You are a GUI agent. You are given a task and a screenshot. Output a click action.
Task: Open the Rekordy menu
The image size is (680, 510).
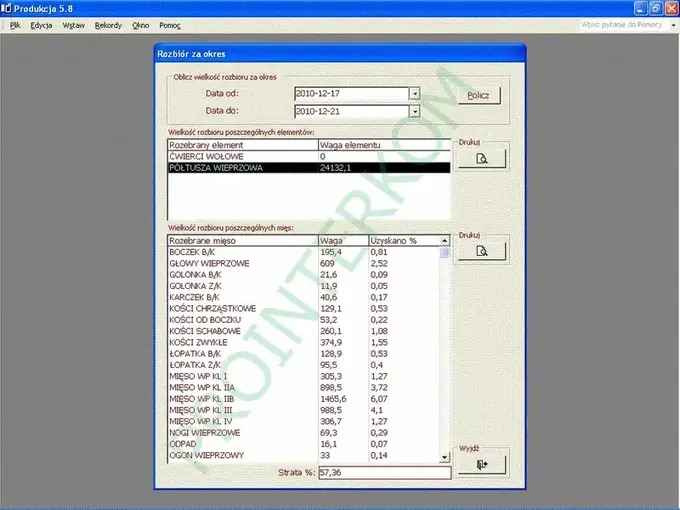(x=108, y=26)
